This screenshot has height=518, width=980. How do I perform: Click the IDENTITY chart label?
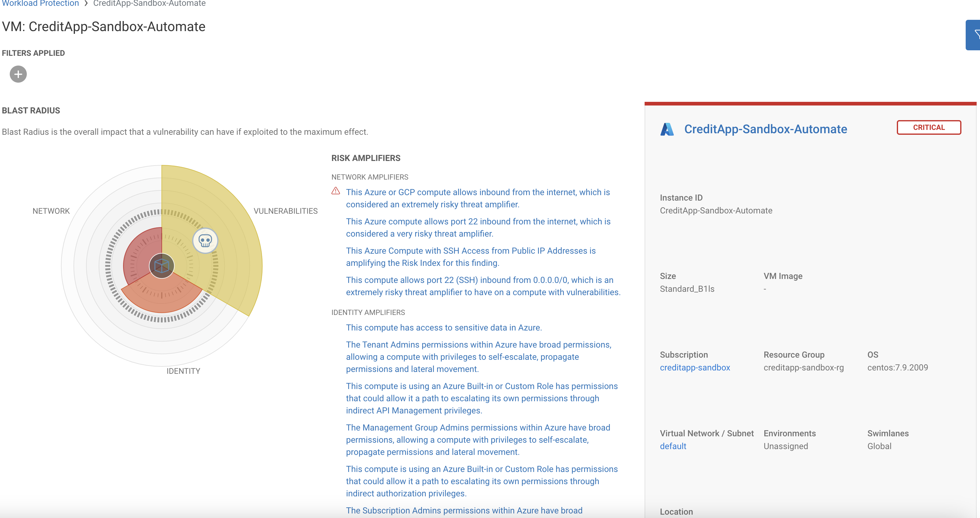point(183,371)
